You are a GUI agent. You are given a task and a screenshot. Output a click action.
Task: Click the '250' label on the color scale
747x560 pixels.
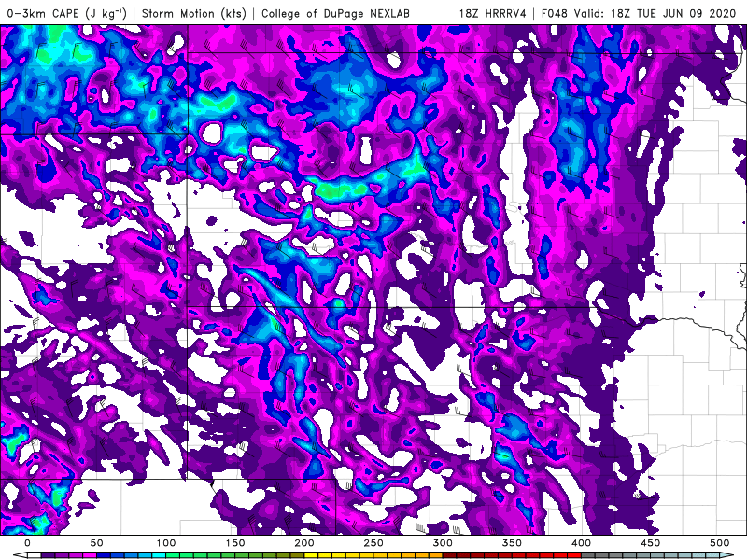pyautogui.click(x=373, y=543)
